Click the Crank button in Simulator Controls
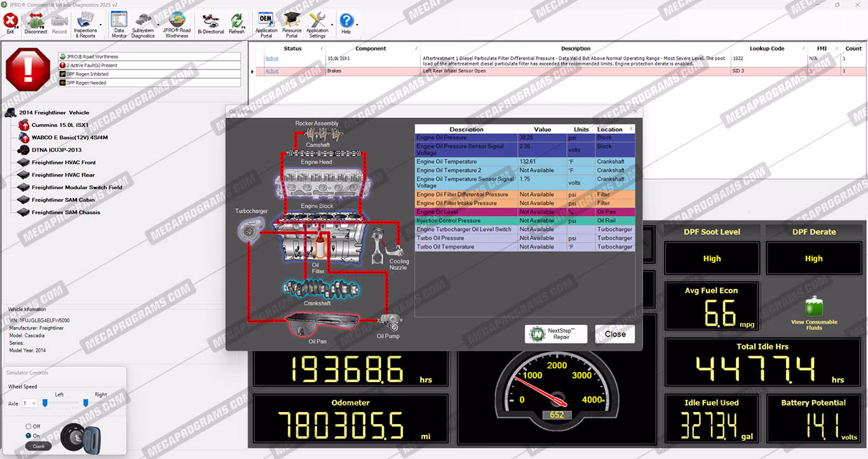 [x=38, y=446]
